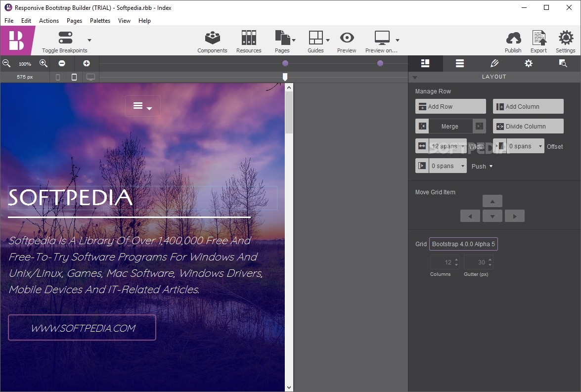Click the Guides toolbar icon
This screenshot has height=392, width=581.
315,38
